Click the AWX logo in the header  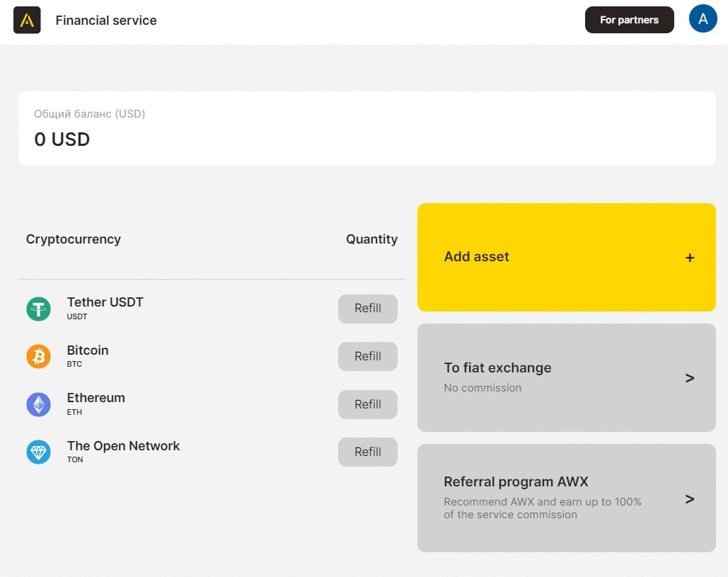tap(26, 20)
